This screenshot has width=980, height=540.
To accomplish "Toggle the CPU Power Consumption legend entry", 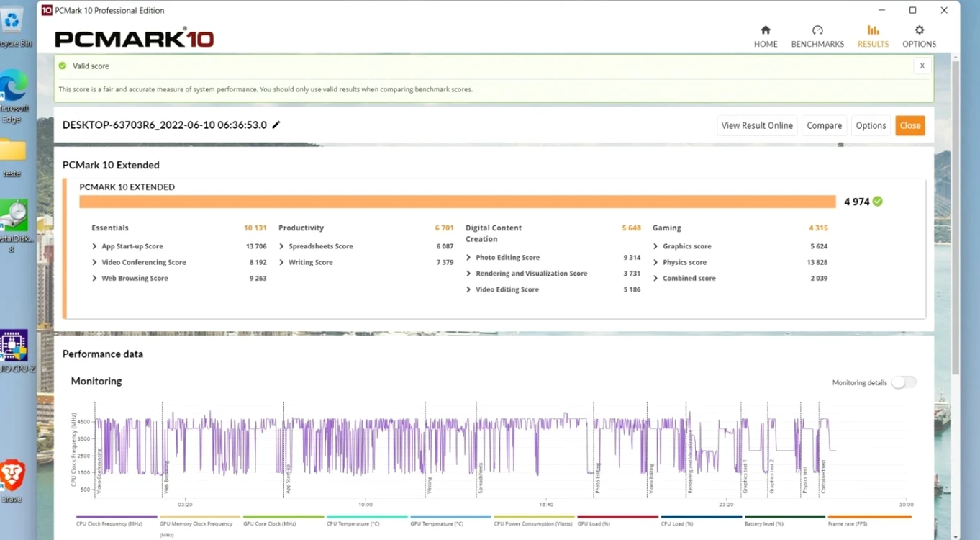I will (534, 522).
